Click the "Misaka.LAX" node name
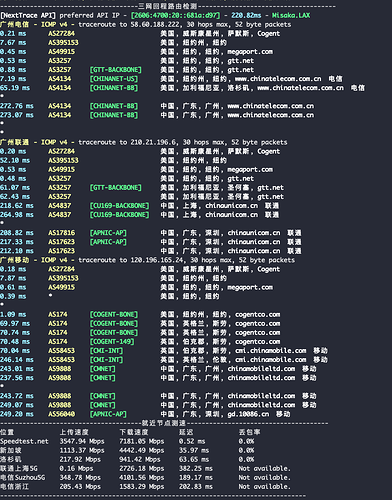 coord(291,15)
